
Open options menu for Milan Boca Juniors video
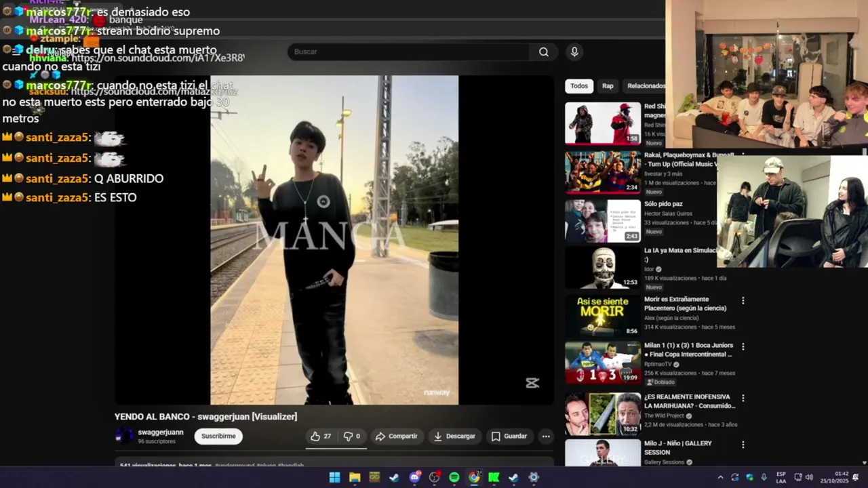(x=743, y=346)
